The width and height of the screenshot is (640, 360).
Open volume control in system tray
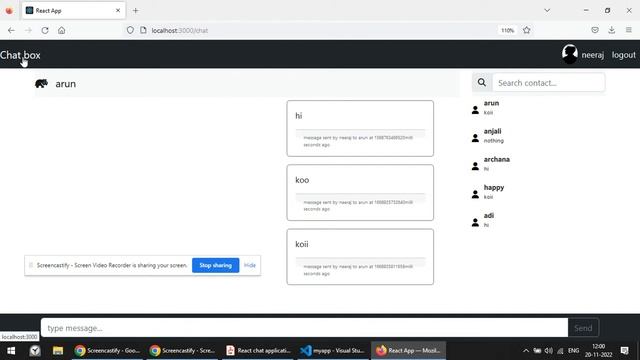click(549, 351)
